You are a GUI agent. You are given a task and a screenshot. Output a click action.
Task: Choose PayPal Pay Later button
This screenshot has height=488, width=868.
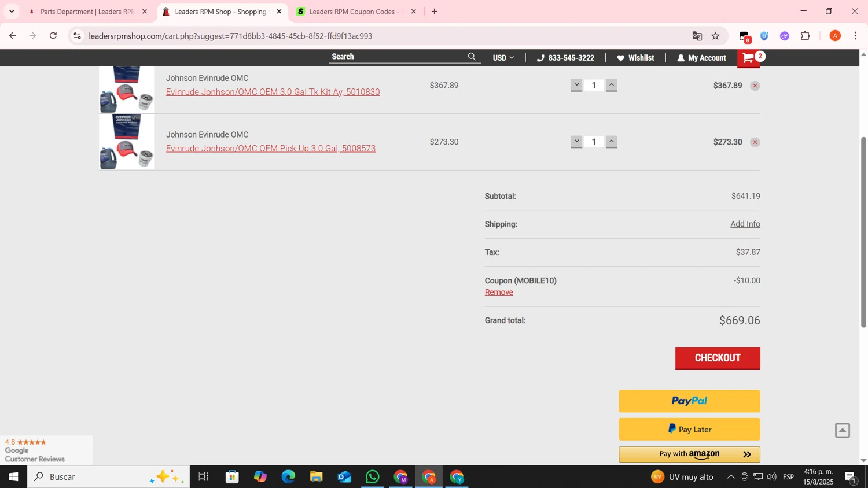point(689,430)
